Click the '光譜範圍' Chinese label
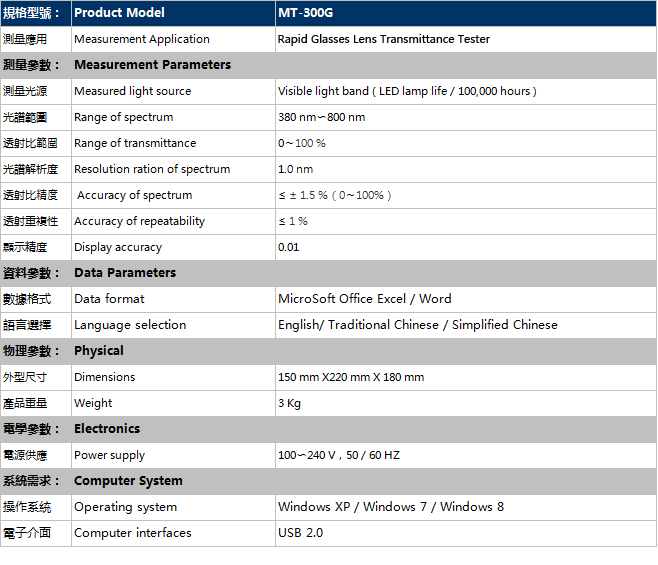 point(25,117)
